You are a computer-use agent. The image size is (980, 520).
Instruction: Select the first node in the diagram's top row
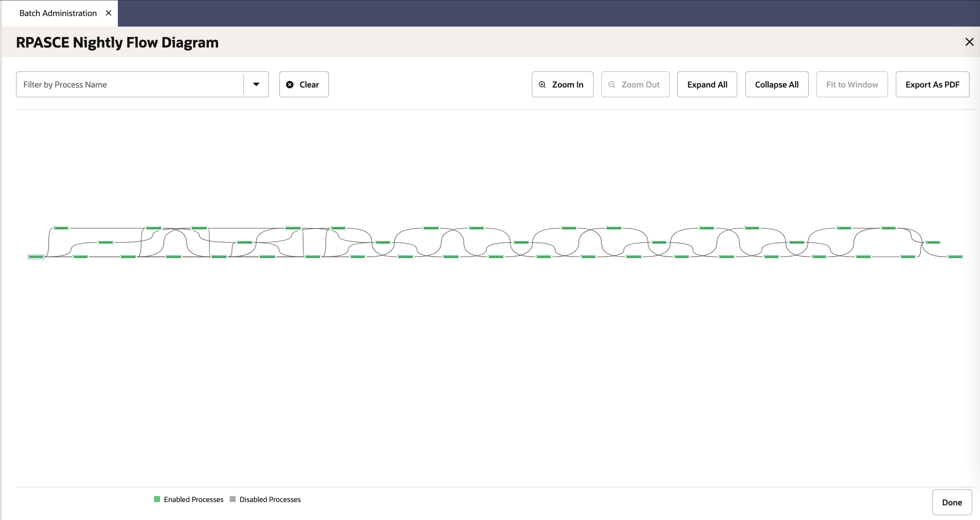point(61,228)
